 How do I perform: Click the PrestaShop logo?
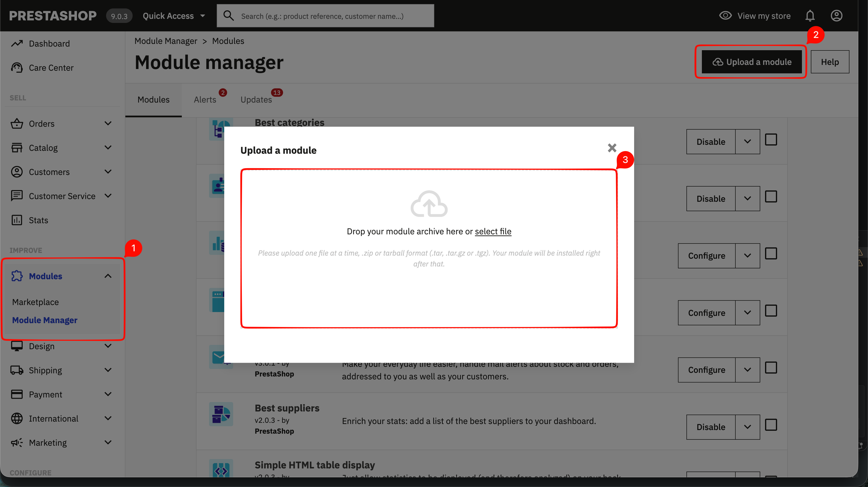[53, 16]
